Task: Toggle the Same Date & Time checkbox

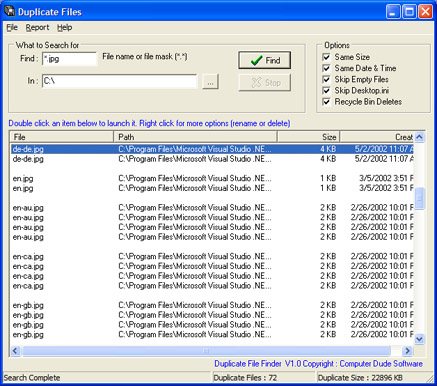Action: [326, 68]
